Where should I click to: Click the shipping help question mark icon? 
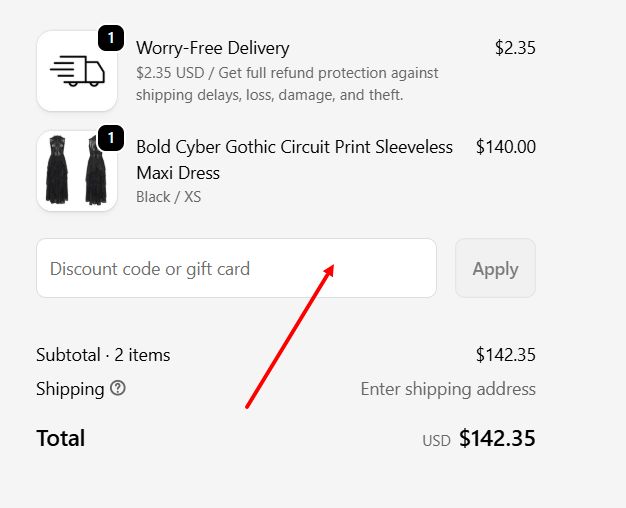(x=118, y=388)
